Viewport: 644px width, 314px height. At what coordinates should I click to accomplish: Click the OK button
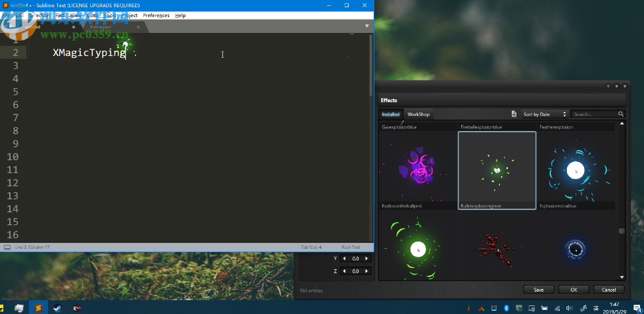[x=574, y=290]
